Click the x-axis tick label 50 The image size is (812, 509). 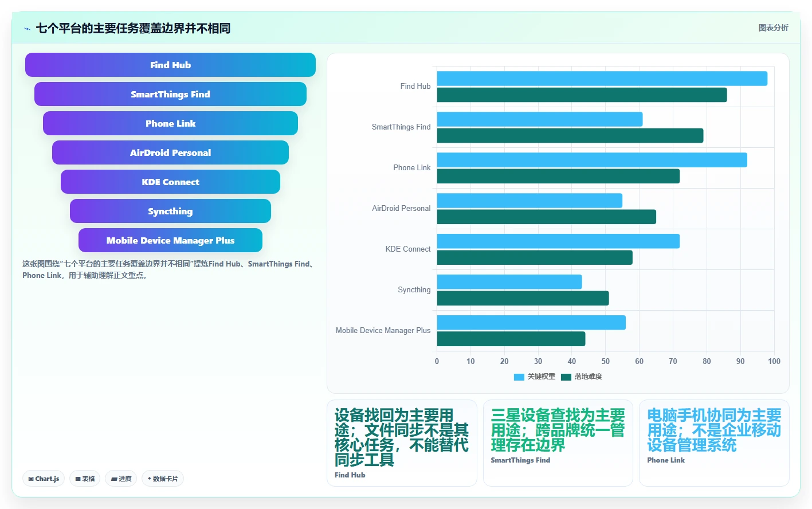[606, 361]
